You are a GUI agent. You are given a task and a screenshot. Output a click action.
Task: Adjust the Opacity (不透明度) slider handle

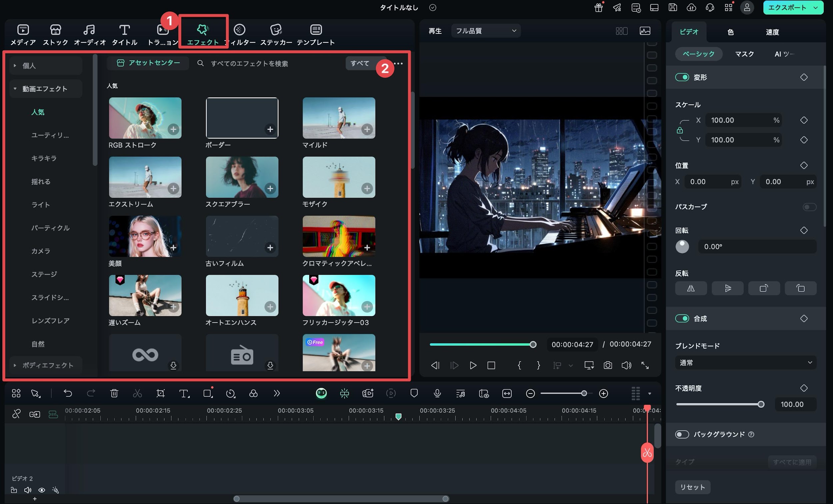761,404
